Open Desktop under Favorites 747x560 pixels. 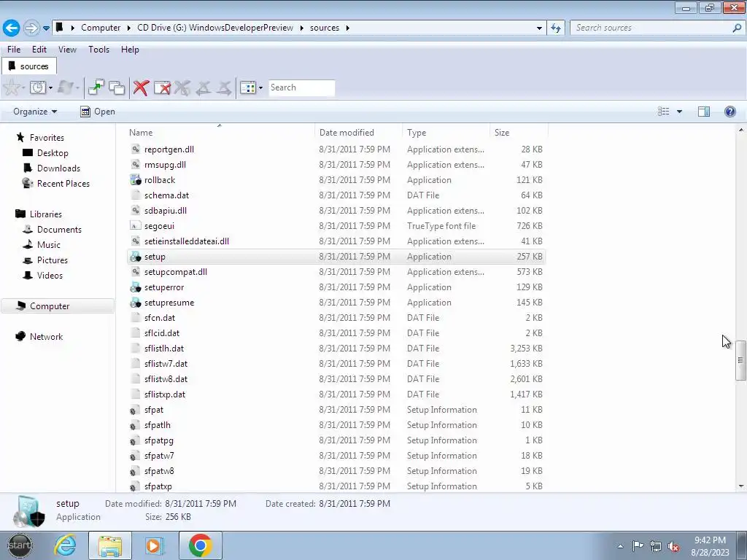[x=53, y=153]
